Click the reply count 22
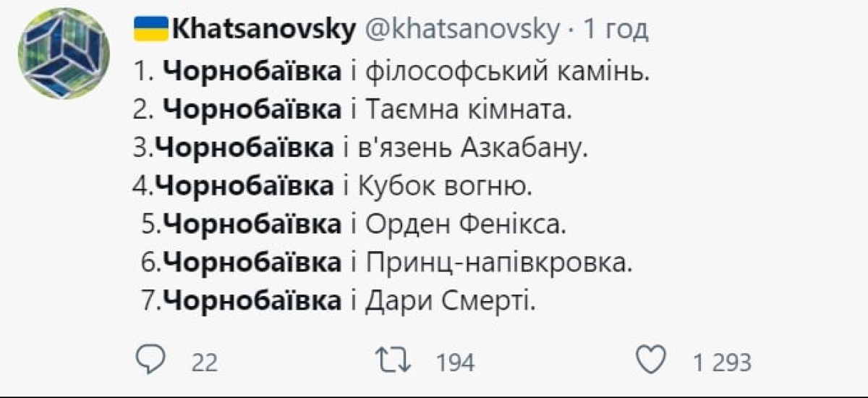Screen dimensions: 868x398 (204, 362)
